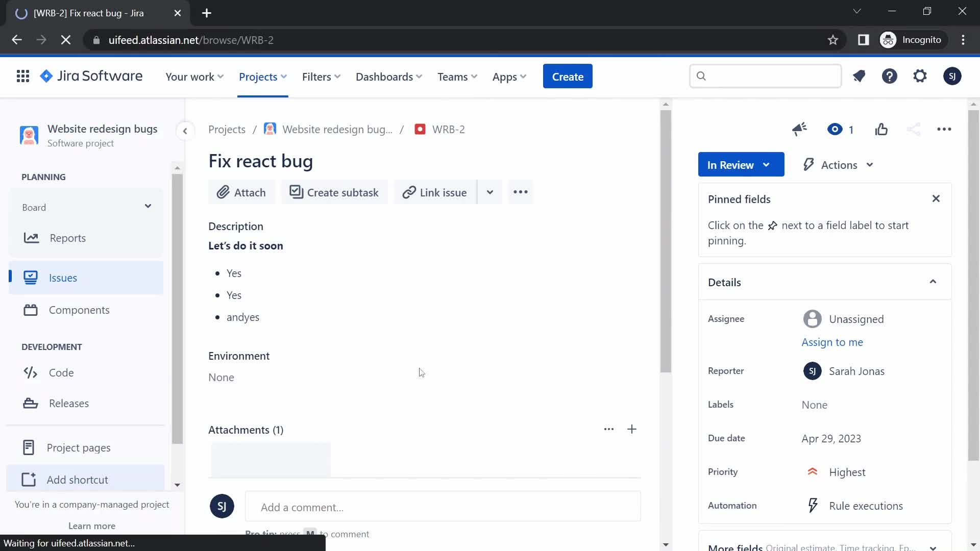The height and width of the screenshot is (551, 980).
Task: Click the Add comment input field
Action: [x=444, y=507]
